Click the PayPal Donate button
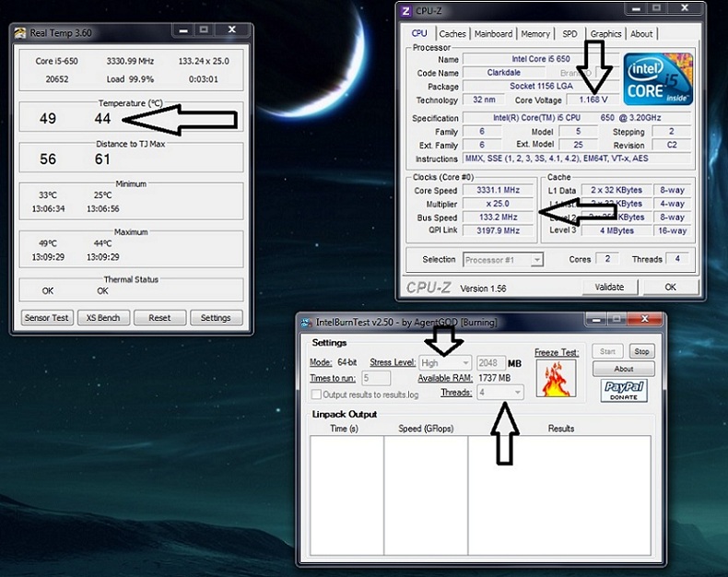This screenshot has height=577, width=728. point(624,390)
